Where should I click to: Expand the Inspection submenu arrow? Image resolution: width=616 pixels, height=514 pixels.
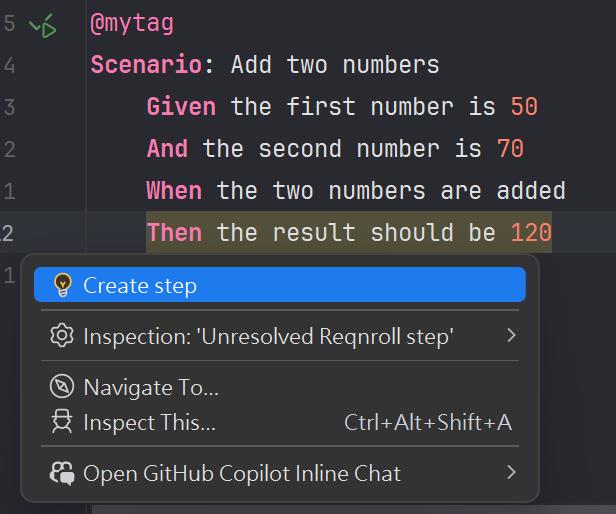(511, 336)
